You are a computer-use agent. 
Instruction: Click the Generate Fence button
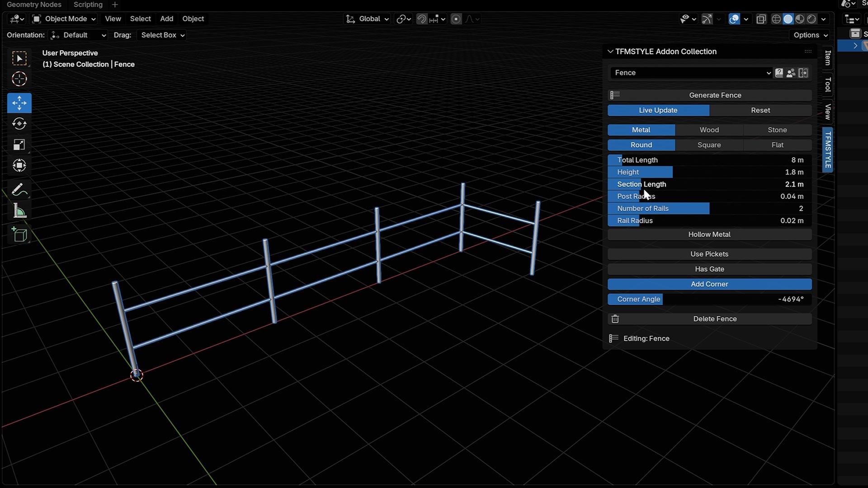[714, 95]
